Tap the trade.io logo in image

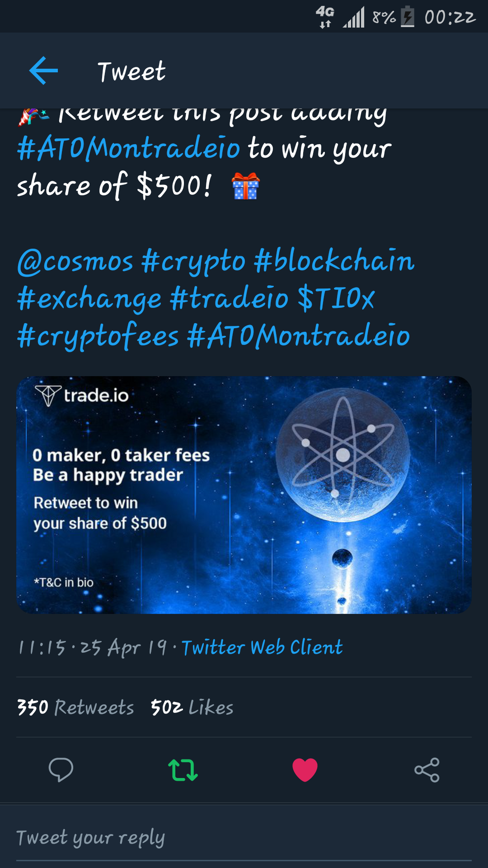[82, 396]
